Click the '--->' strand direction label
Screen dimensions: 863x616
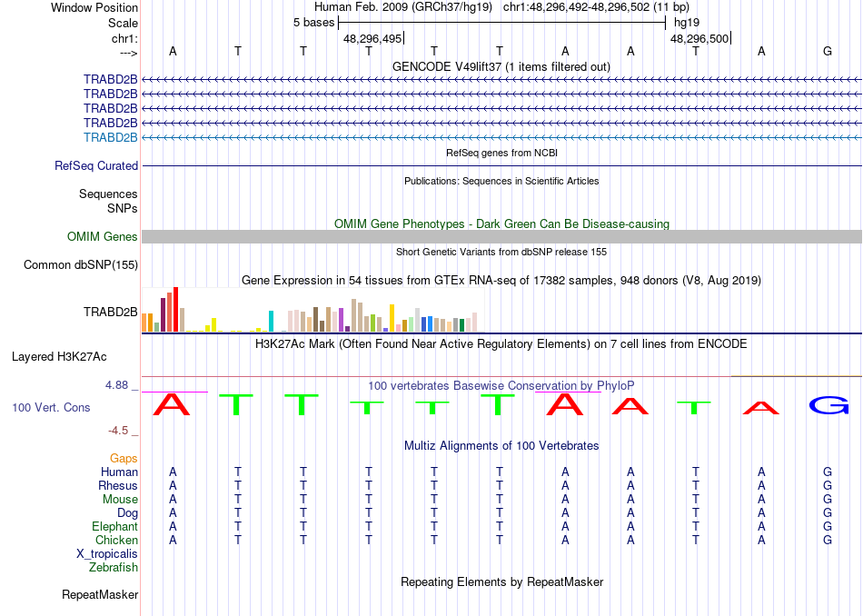click(129, 53)
